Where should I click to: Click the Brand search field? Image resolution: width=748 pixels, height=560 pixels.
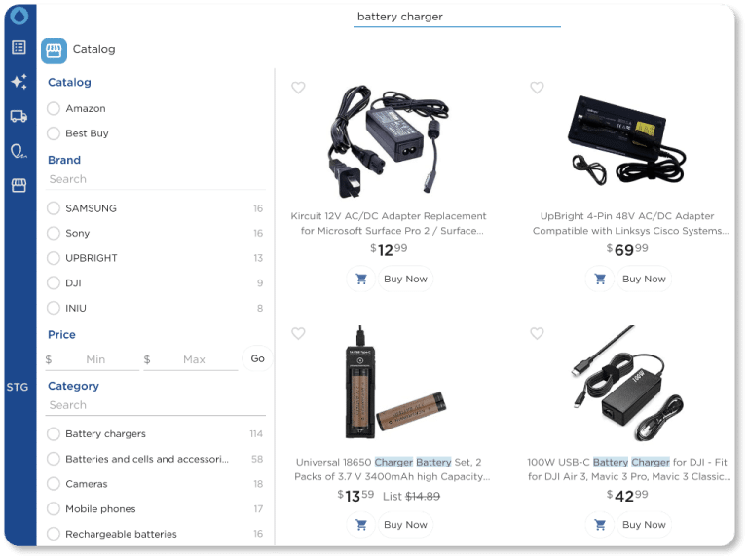156,179
